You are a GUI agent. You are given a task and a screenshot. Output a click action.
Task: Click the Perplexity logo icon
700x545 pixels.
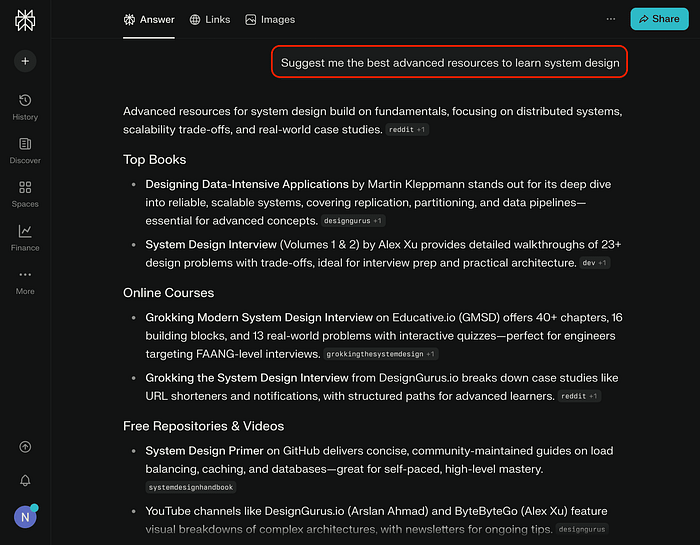(x=25, y=20)
